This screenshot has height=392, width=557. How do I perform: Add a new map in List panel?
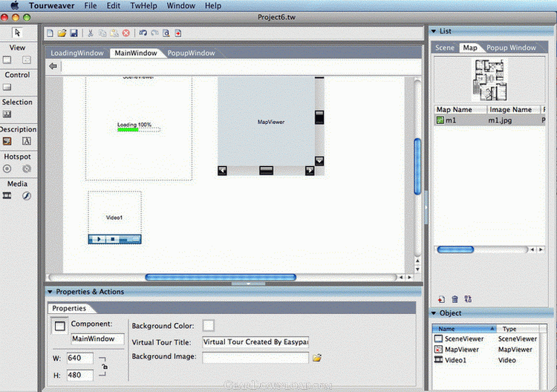(x=441, y=299)
